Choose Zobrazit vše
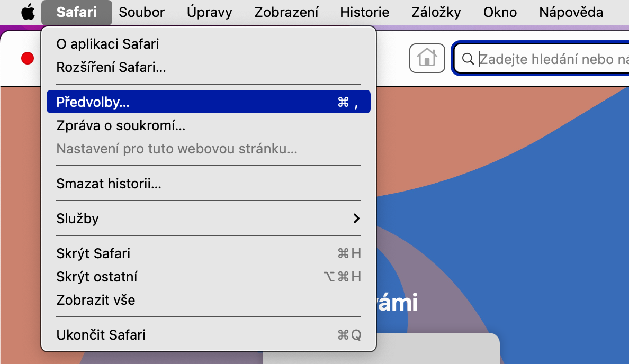The image size is (629, 364). [x=209, y=300]
